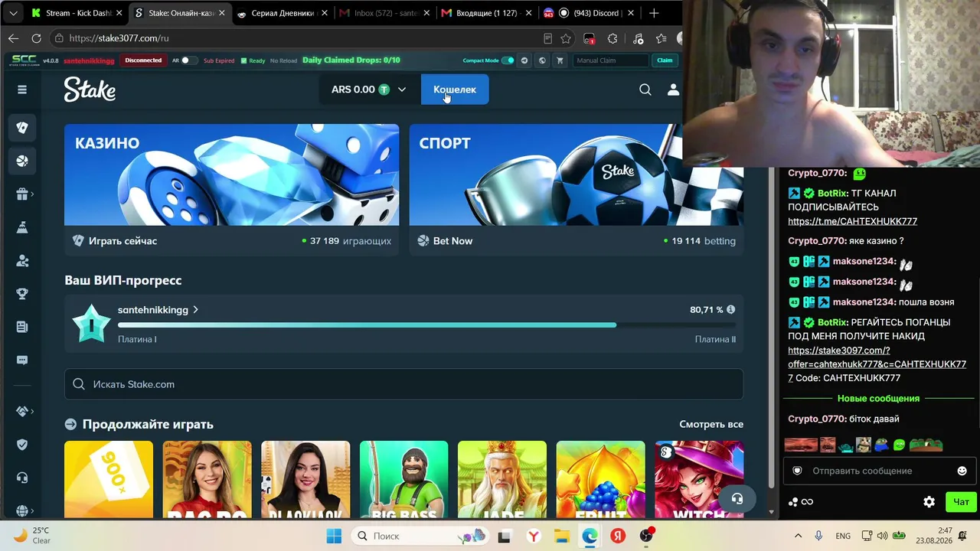Open the Sports basketball icon in sidebar
The height and width of the screenshot is (551, 980).
(22, 161)
